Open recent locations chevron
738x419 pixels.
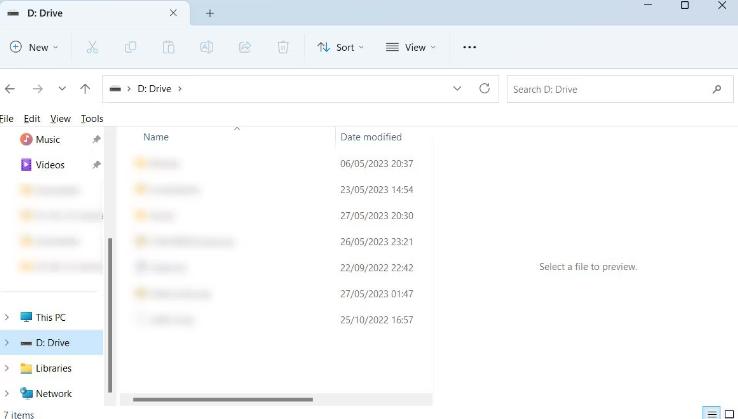[x=62, y=89]
